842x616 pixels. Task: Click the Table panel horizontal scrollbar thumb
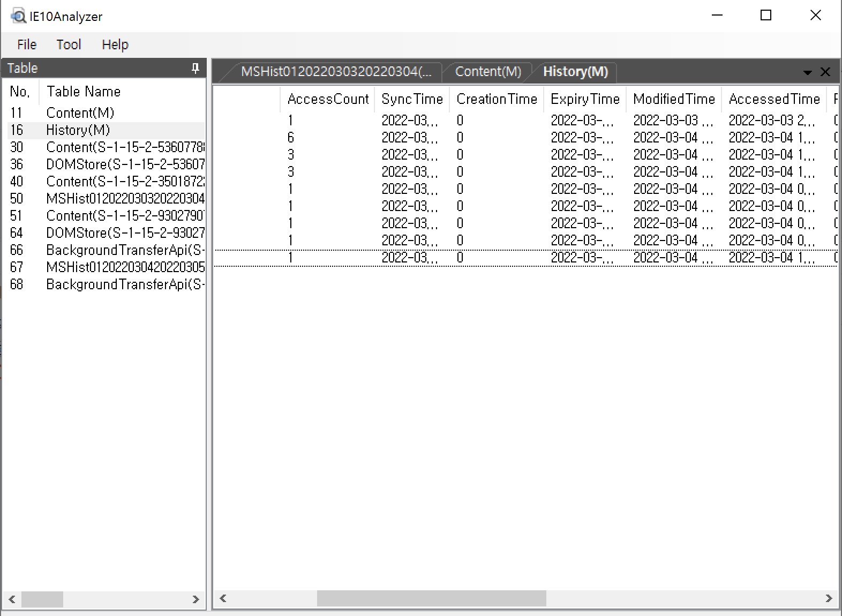click(42, 599)
